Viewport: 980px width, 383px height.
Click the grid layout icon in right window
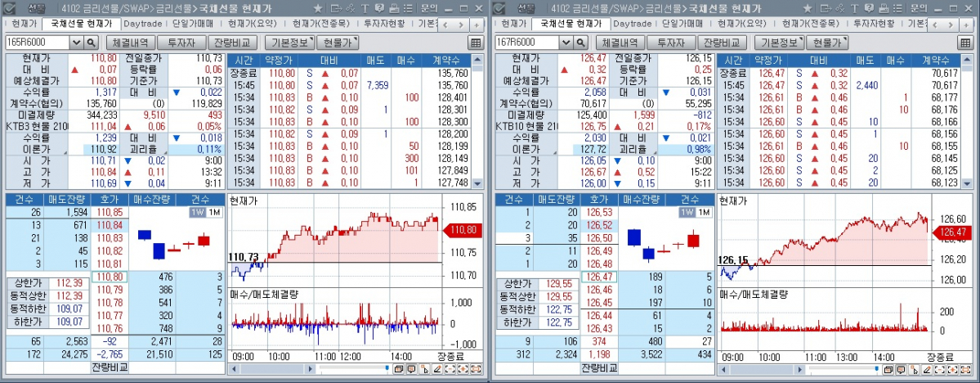tap(965, 43)
